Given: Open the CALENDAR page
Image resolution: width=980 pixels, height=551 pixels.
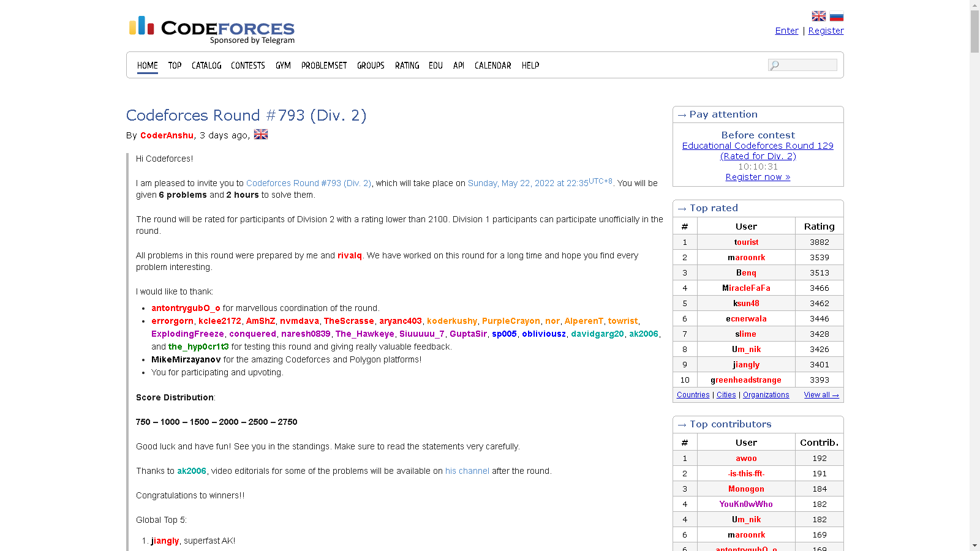Looking at the screenshot, I should [493, 66].
